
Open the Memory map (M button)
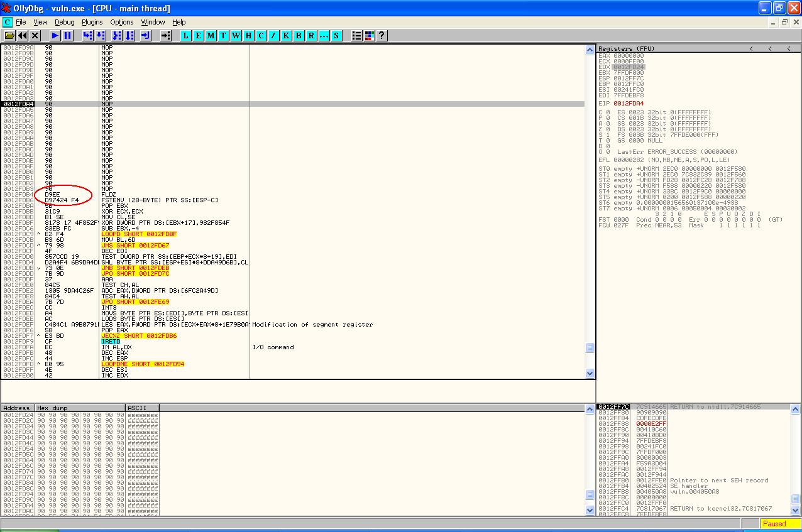point(211,36)
